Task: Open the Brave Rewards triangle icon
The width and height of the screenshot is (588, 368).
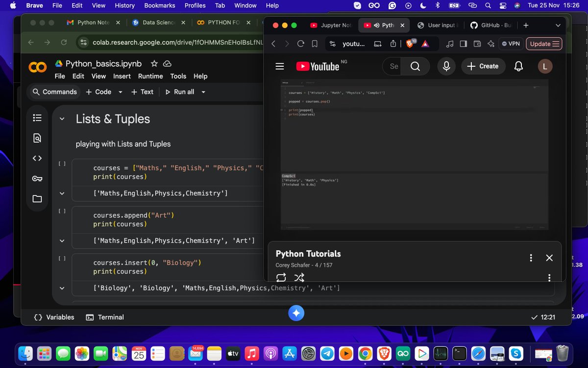Action: point(425,43)
